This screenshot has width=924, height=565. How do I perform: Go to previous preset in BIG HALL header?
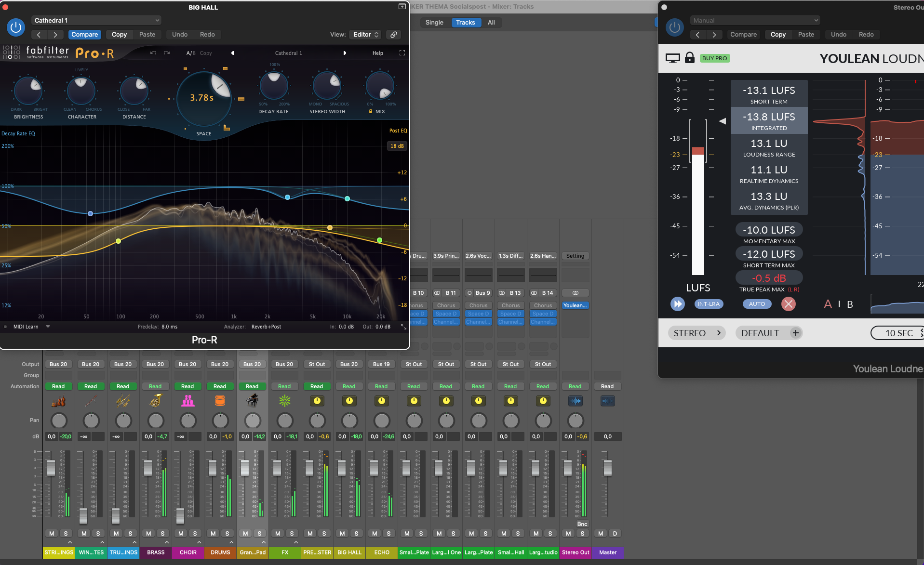39,35
